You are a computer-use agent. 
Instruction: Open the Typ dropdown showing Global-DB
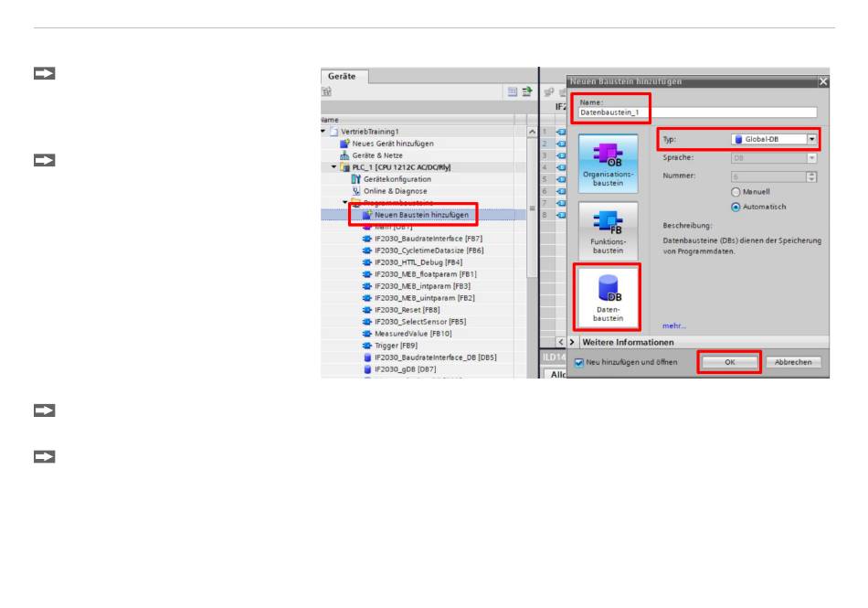811,140
